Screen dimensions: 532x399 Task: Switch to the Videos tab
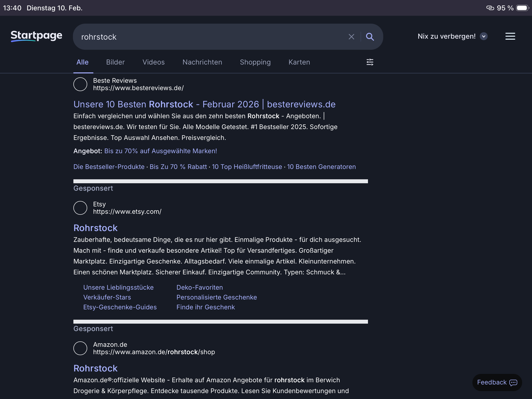[153, 62]
